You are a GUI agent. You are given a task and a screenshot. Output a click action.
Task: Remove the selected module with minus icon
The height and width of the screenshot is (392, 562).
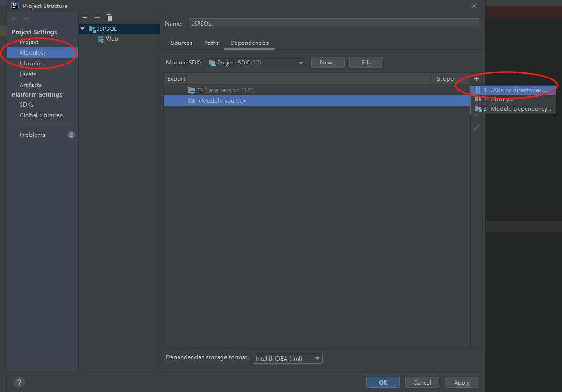(97, 18)
